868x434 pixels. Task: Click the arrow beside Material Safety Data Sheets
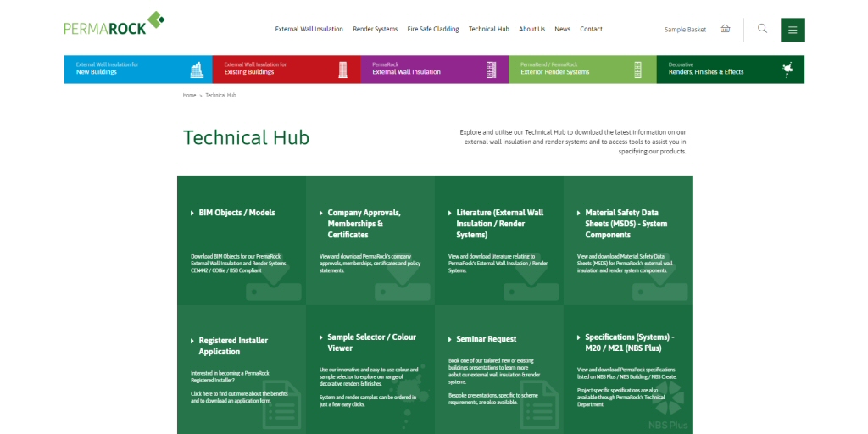pos(579,213)
